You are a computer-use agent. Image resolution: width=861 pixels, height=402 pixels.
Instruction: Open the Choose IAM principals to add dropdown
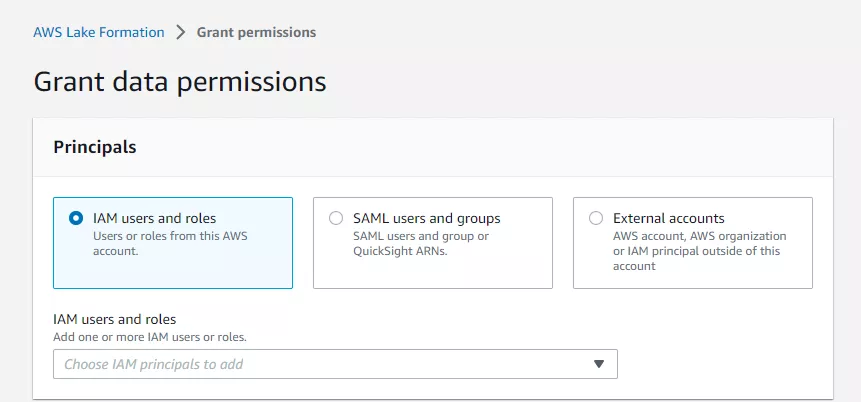(x=335, y=364)
